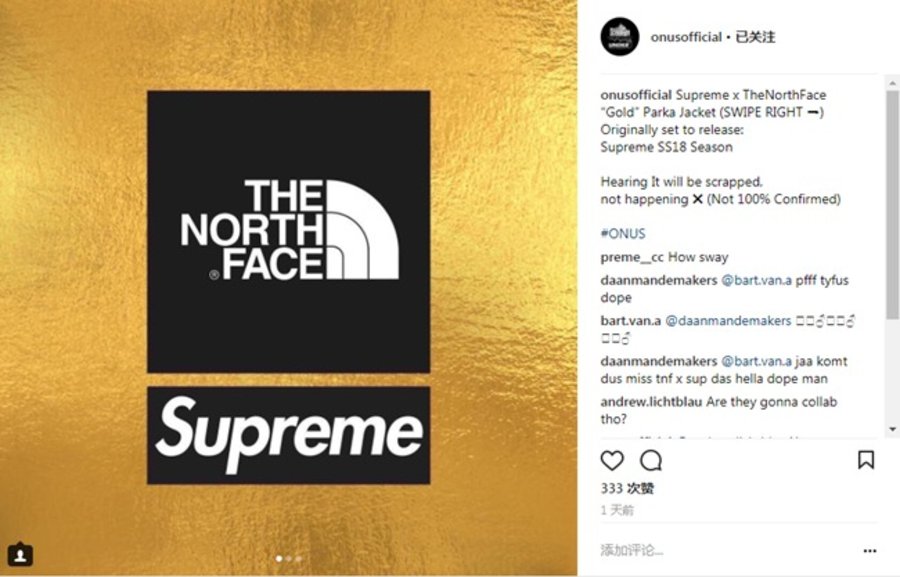The height and width of the screenshot is (577, 900).
Task: Click The North Face logo in the image
Action: [x=289, y=230]
